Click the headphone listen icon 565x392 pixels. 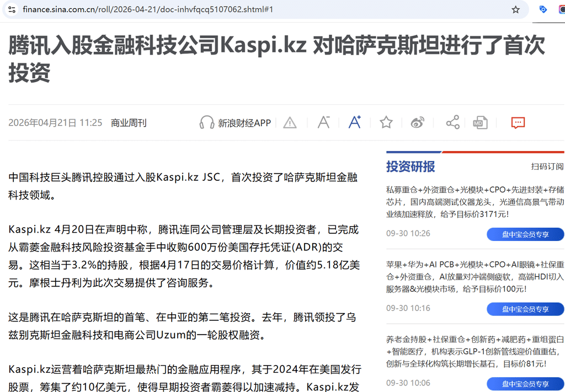[x=207, y=122]
